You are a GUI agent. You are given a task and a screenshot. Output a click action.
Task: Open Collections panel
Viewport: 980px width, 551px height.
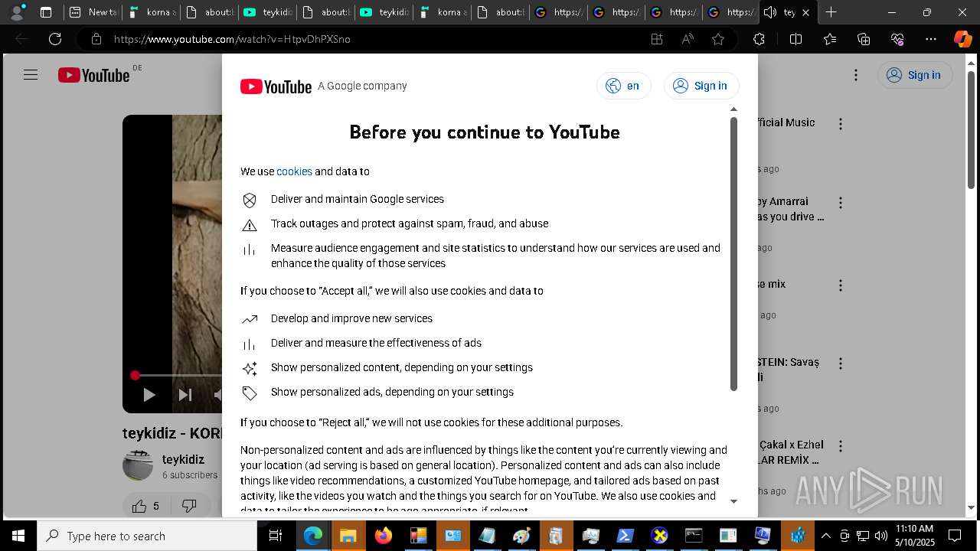tap(864, 39)
